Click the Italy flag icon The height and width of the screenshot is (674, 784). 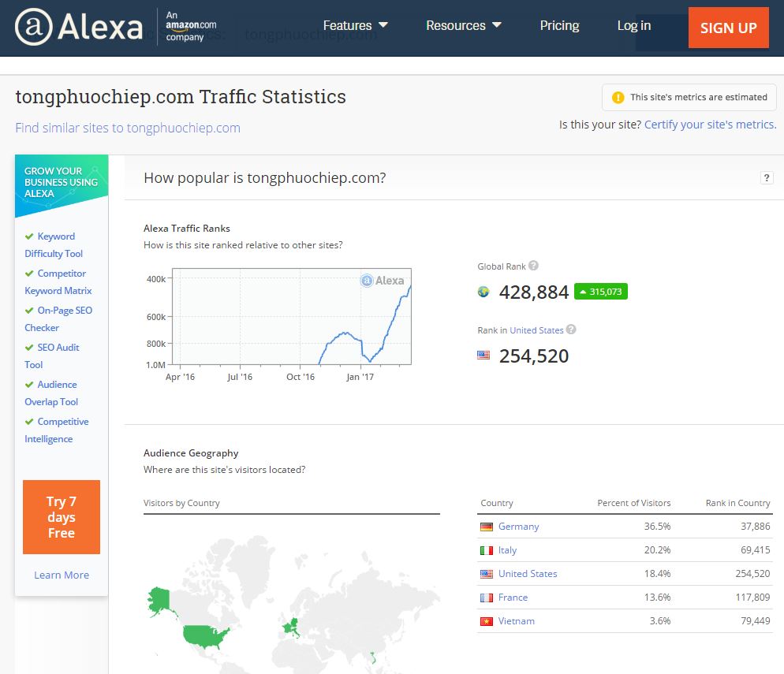click(x=487, y=550)
